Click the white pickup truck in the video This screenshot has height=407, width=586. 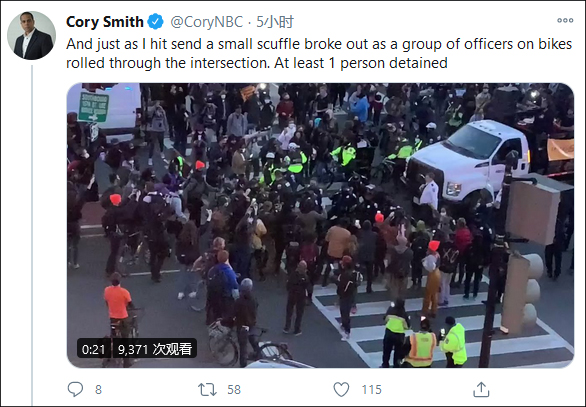469,160
